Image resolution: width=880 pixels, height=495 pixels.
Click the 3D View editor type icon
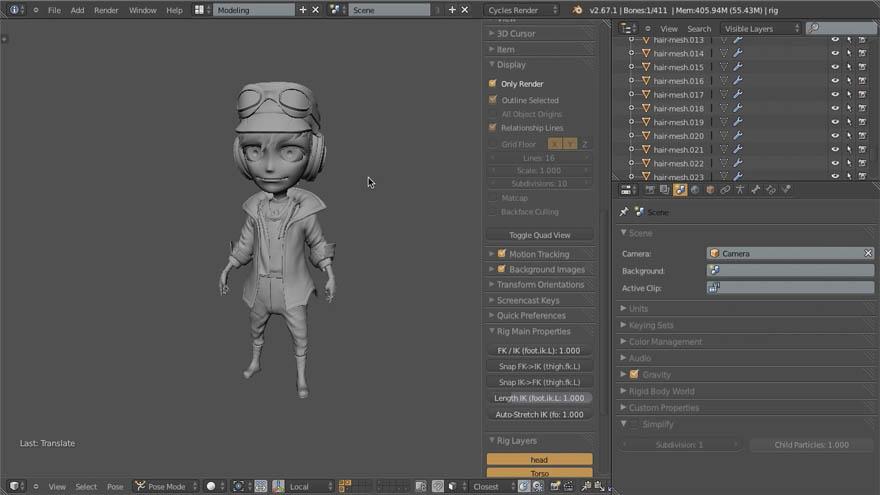coord(17,486)
